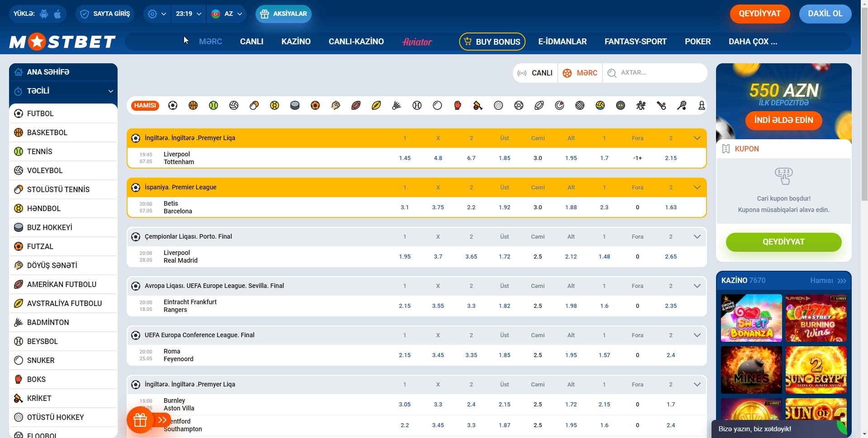Filter by handball icon in sports filter row
The image size is (868, 438).
[275, 105]
